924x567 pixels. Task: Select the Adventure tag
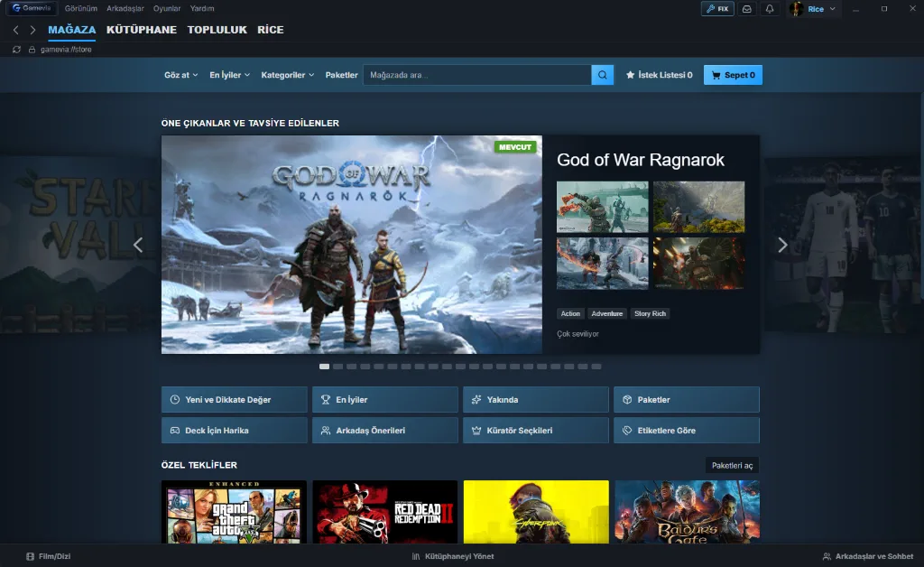(x=607, y=313)
